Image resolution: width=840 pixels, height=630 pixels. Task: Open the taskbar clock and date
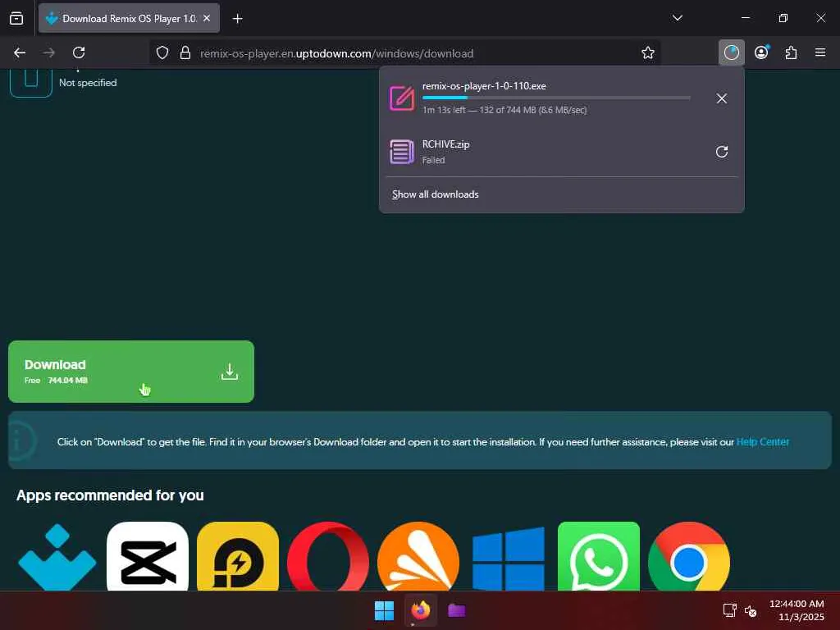click(797, 610)
